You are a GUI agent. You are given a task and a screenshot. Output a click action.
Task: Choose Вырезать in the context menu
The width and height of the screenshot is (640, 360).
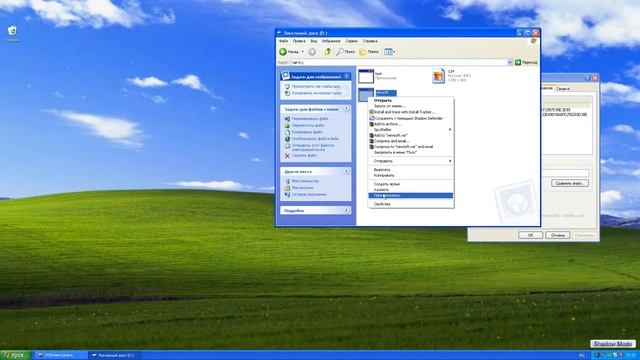click(x=411, y=169)
